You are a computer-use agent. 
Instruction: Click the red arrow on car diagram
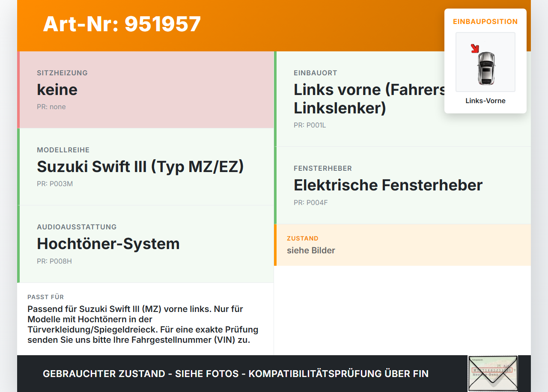coord(475,48)
